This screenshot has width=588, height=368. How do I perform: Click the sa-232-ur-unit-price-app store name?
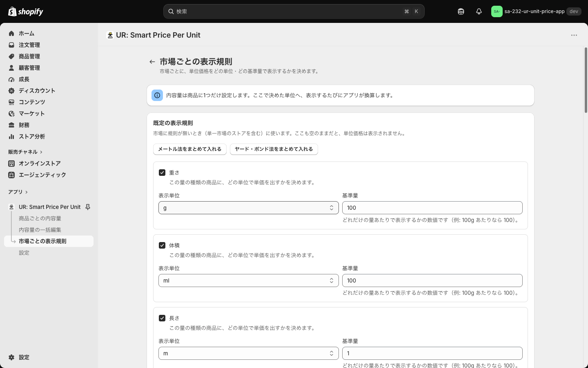click(x=535, y=11)
